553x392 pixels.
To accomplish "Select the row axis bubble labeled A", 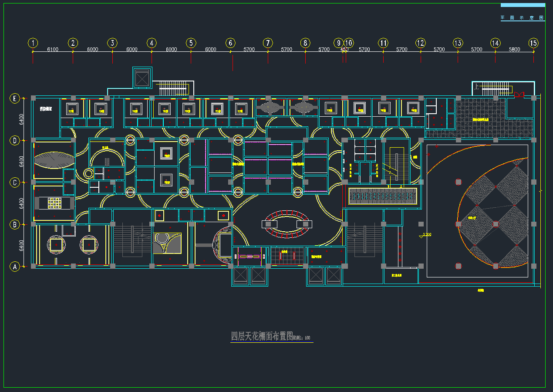I will (x=15, y=267).
